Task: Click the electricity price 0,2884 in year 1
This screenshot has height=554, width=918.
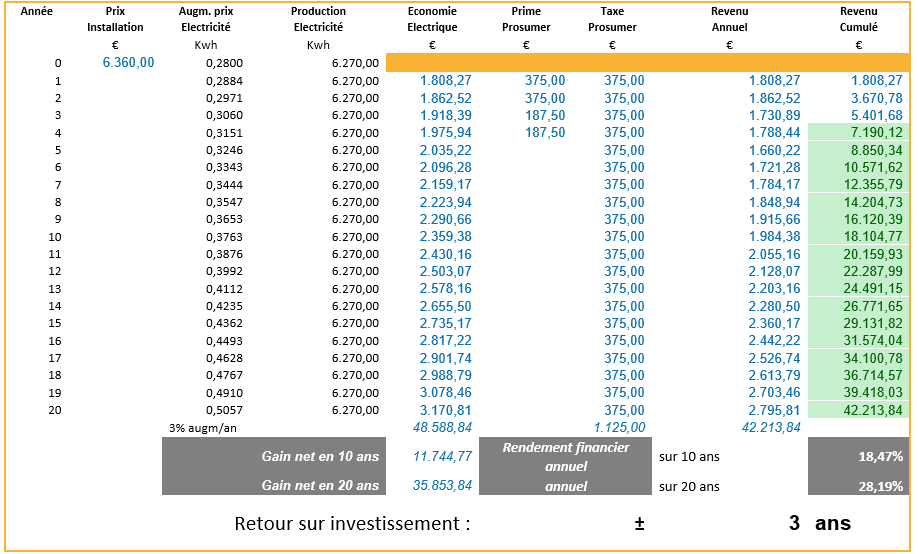Action: [224, 81]
